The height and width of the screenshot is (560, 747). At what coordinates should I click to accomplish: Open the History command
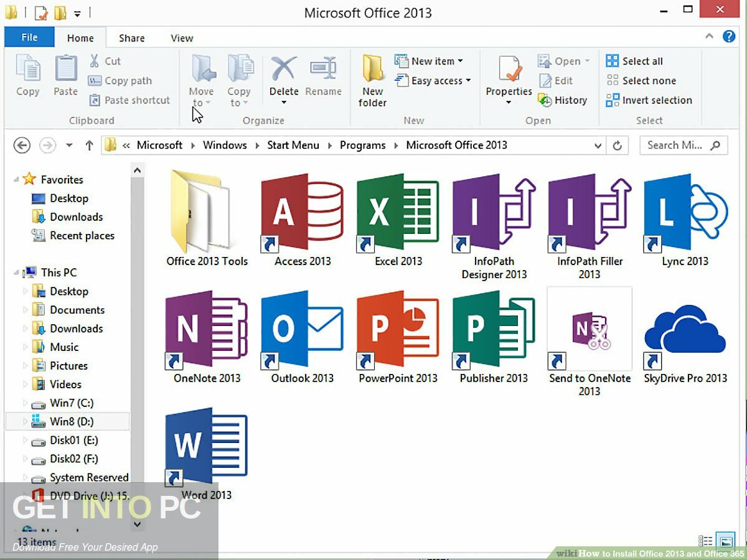tap(563, 100)
